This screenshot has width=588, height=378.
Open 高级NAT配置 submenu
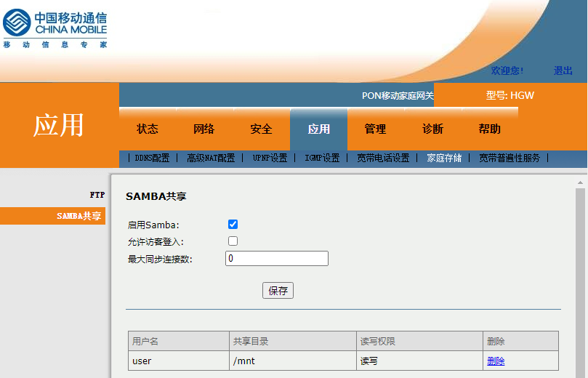point(211,158)
